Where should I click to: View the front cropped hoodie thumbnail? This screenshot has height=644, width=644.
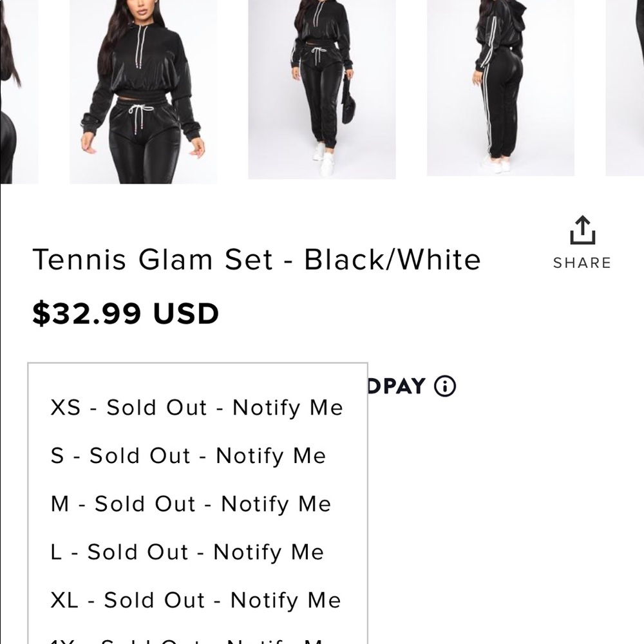144,90
